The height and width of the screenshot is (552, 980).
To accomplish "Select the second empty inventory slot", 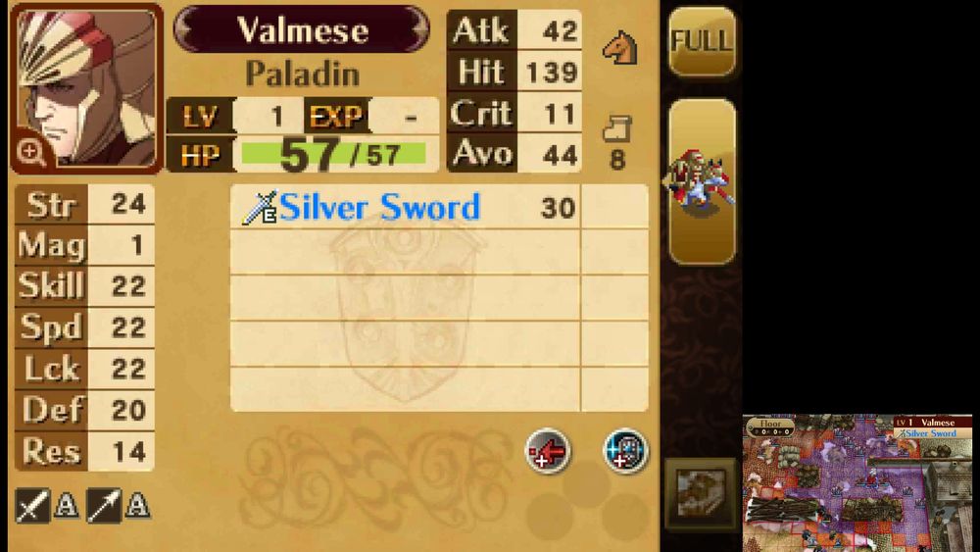I will tap(439, 297).
